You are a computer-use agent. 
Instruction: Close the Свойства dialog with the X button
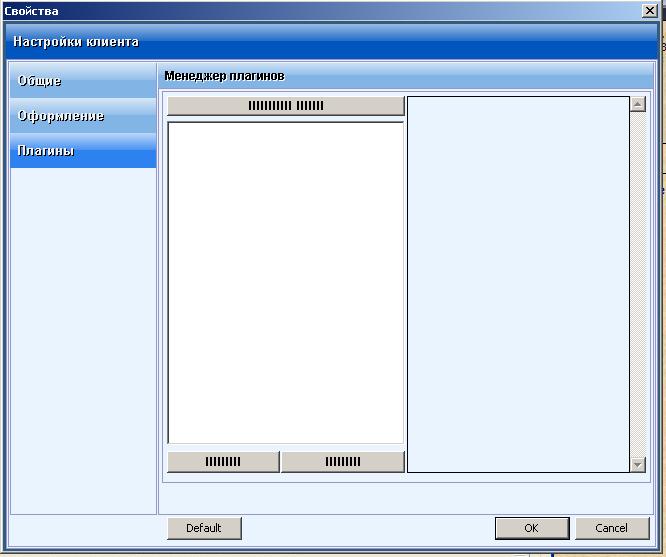[648, 11]
